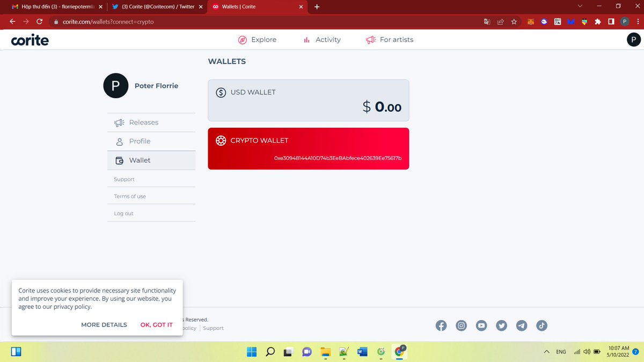Open the red CRYPTO WALLET card
The width and height of the screenshot is (644, 362).
click(x=309, y=149)
